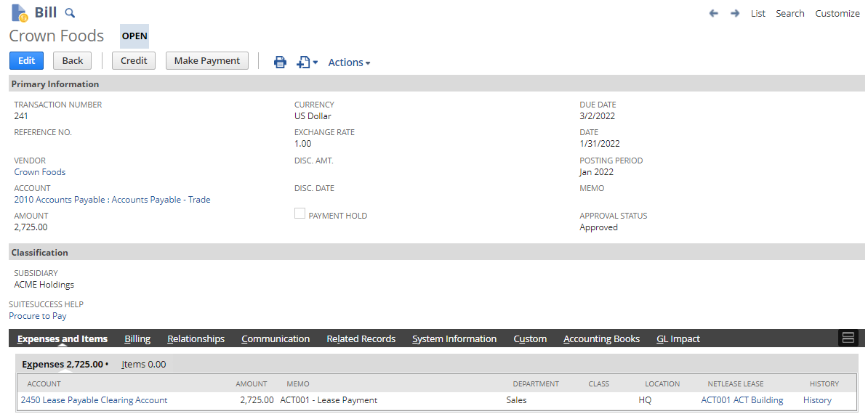Switch to the Accounting Books tab

click(602, 339)
